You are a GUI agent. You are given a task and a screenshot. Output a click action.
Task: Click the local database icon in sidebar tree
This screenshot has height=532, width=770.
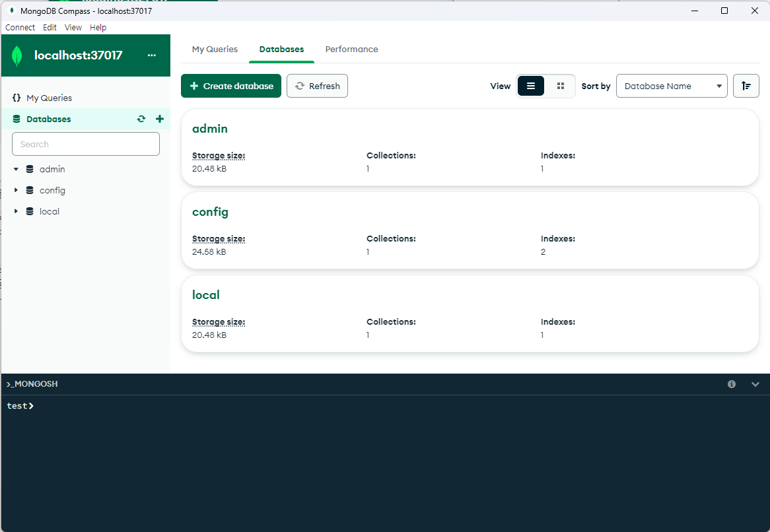coord(30,211)
